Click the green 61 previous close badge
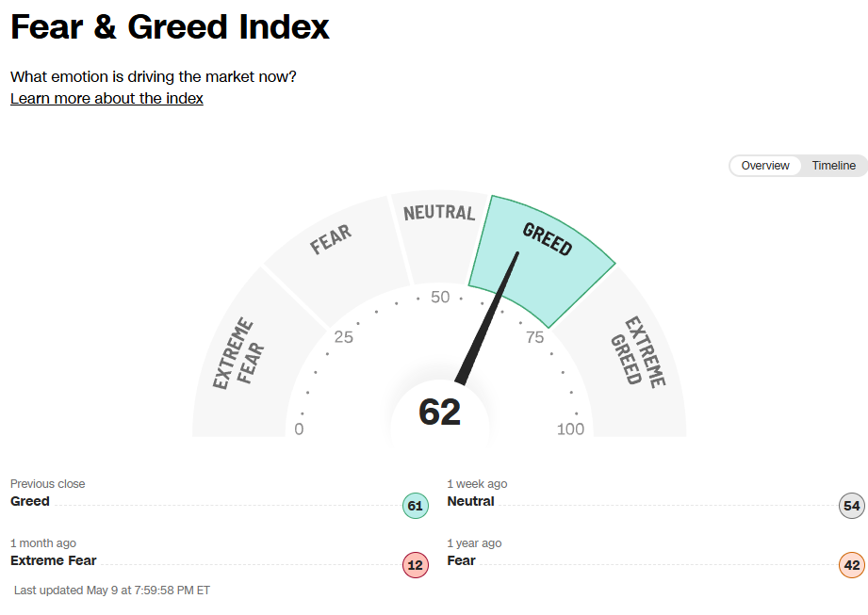Screen dimensions: 868x615 pos(415,506)
